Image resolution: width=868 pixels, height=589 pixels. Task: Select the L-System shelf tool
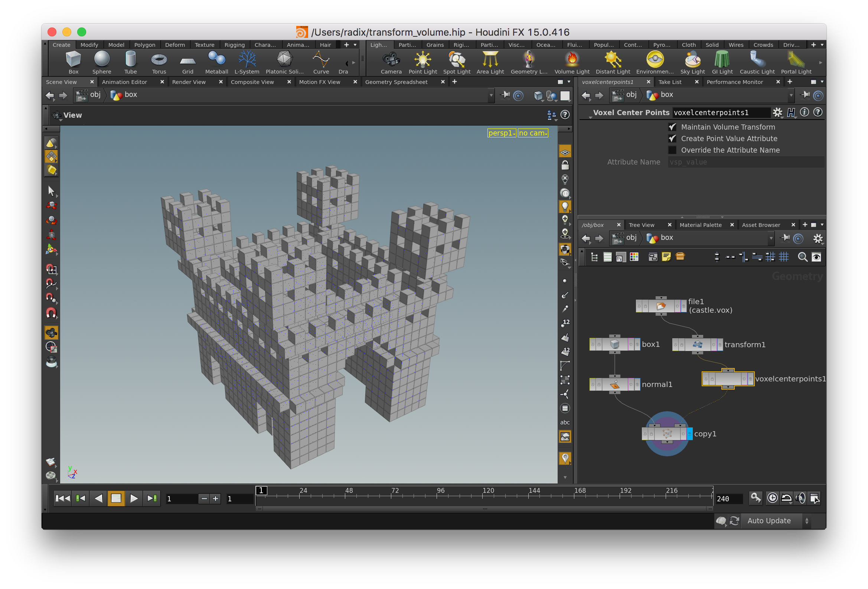tap(247, 62)
